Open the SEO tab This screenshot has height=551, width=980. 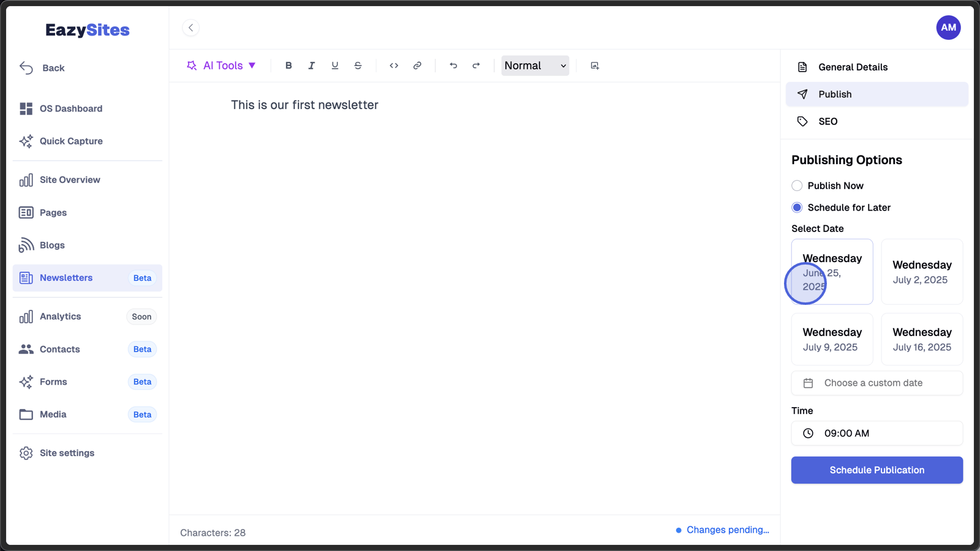click(x=877, y=121)
